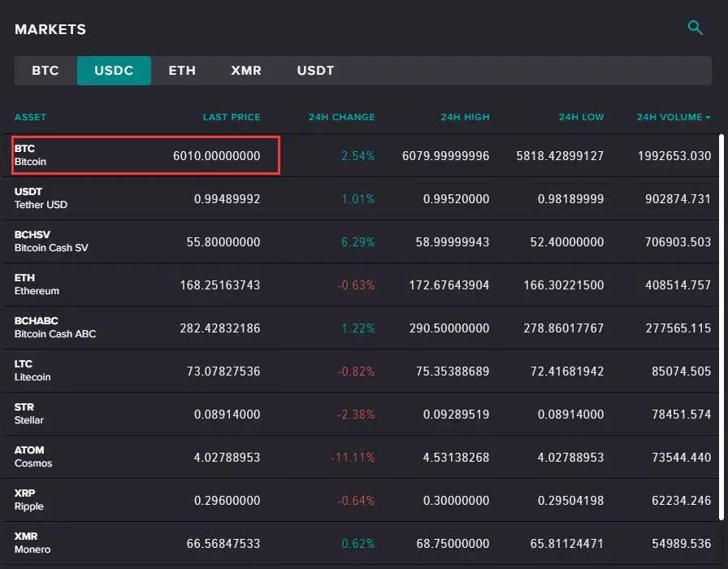Switch to the ETH market tab
This screenshot has width=728, height=569.
(x=182, y=71)
